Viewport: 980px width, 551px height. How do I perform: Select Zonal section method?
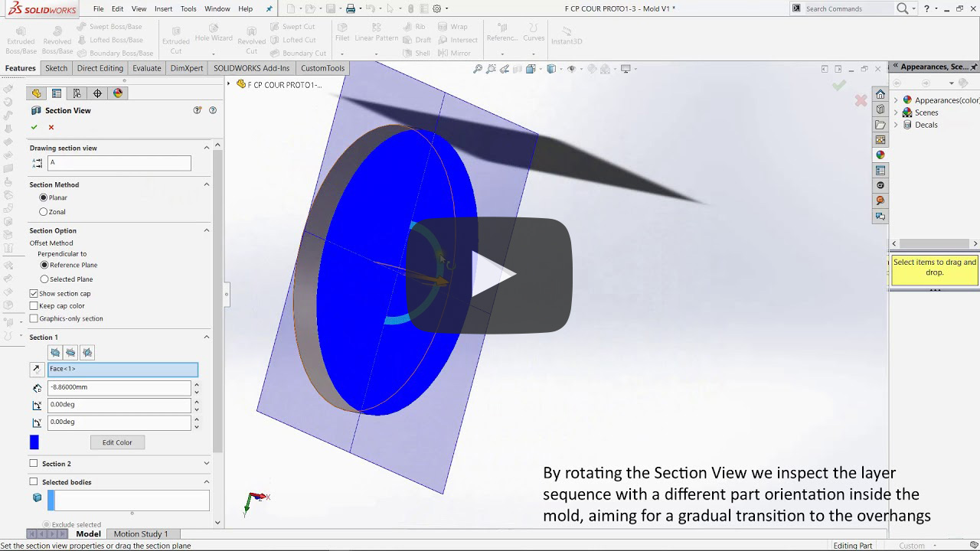(44, 212)
